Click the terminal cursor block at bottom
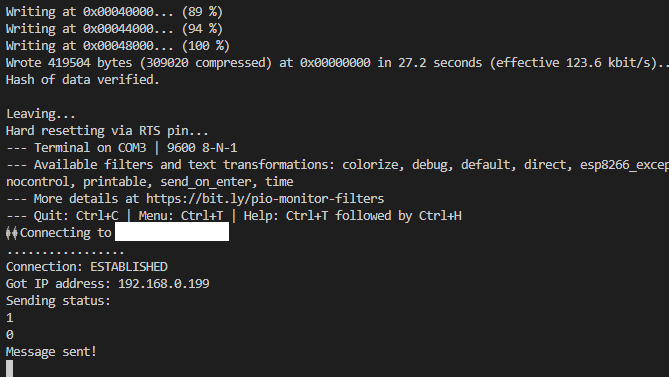This screenshot has width=669, height=377. pyautogui.click(x=9, y=368)
